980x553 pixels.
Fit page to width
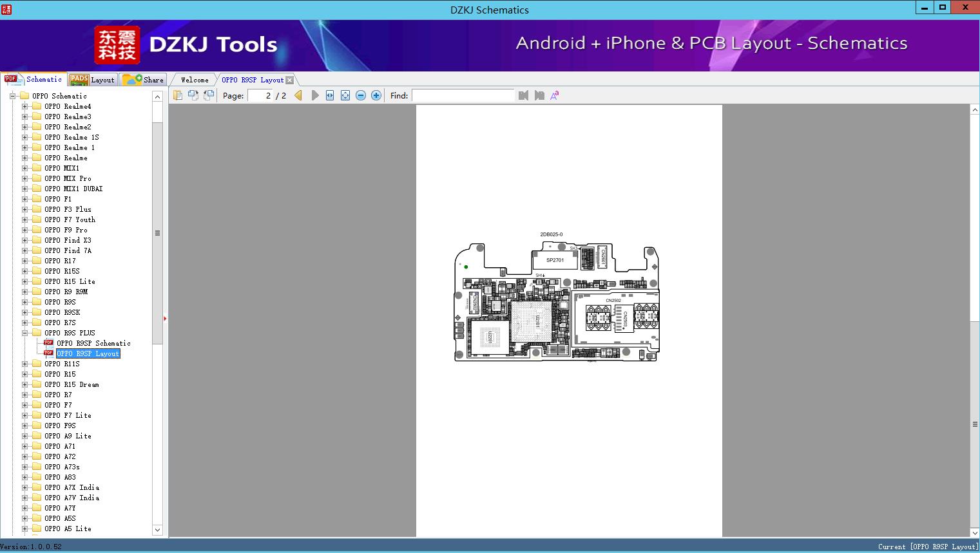(330, 95)
